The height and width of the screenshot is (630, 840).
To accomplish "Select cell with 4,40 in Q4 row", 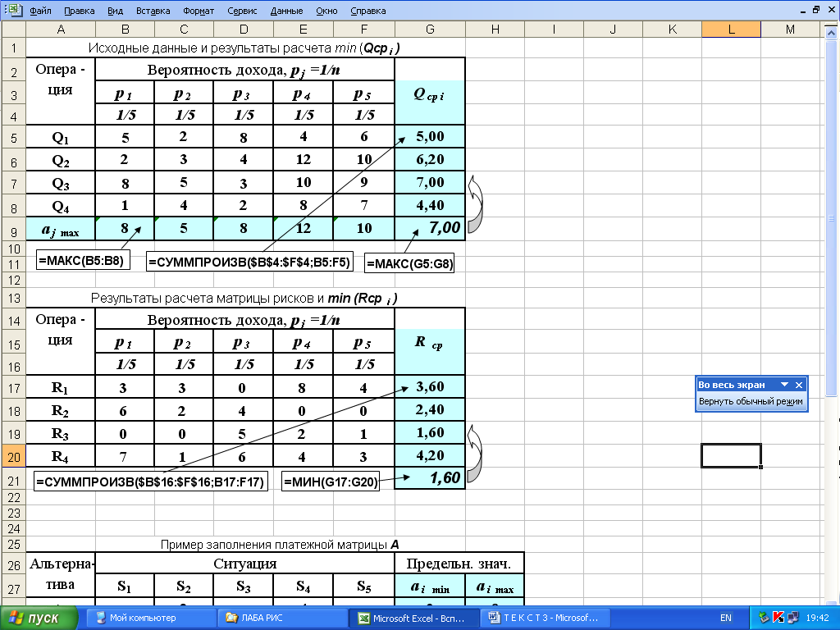I will (x=430, y=205).
